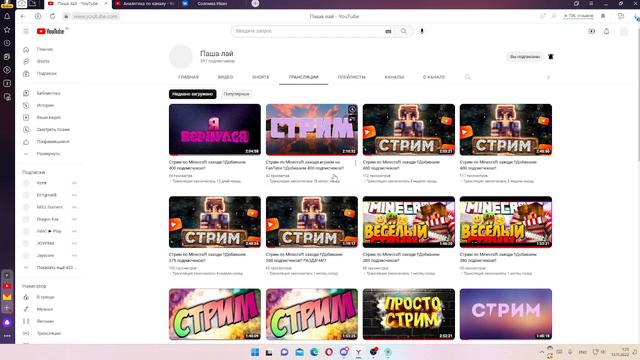Click the Вы подписаны subscribed button

pos(525,57)
